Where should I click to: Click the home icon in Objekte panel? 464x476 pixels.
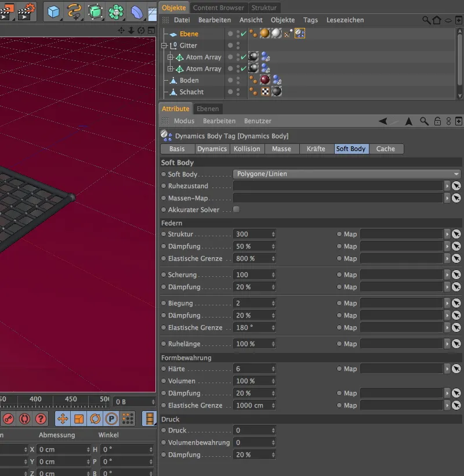pos(437,20)
